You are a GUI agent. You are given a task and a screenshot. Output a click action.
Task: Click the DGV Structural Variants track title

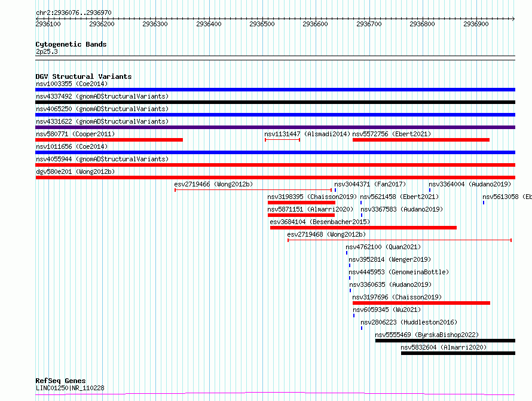tap(84, 76)
